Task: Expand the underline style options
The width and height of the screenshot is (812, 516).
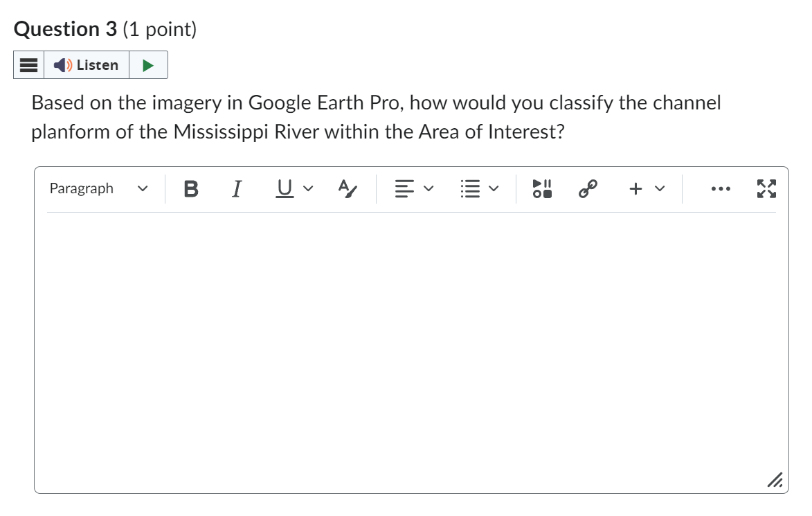Action: point(307,188)
